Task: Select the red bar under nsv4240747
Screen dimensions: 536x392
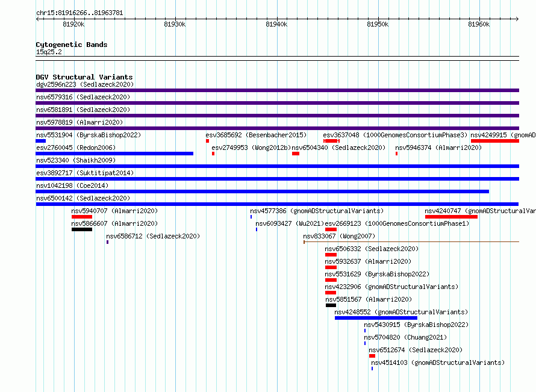Action: tap(451, 217)
